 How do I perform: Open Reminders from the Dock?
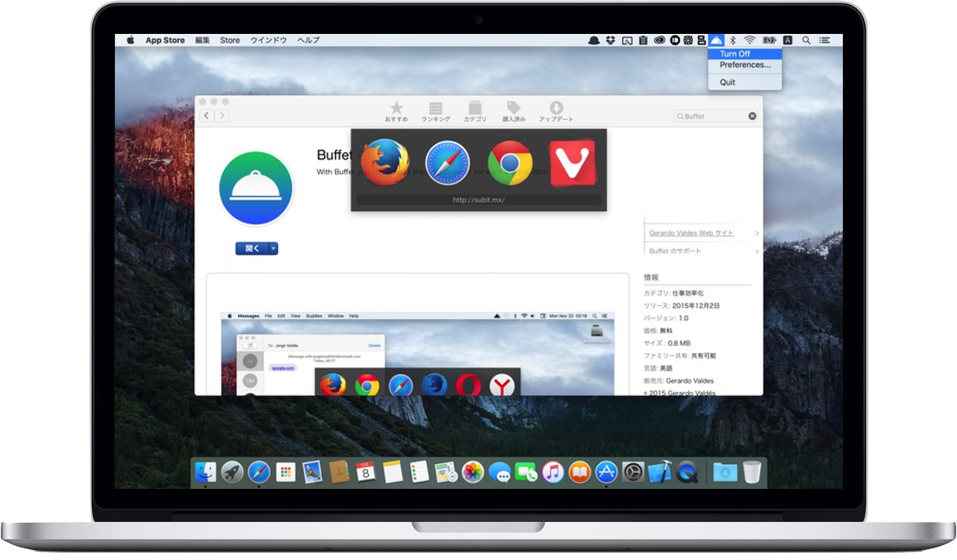click(x=419, y=472)
